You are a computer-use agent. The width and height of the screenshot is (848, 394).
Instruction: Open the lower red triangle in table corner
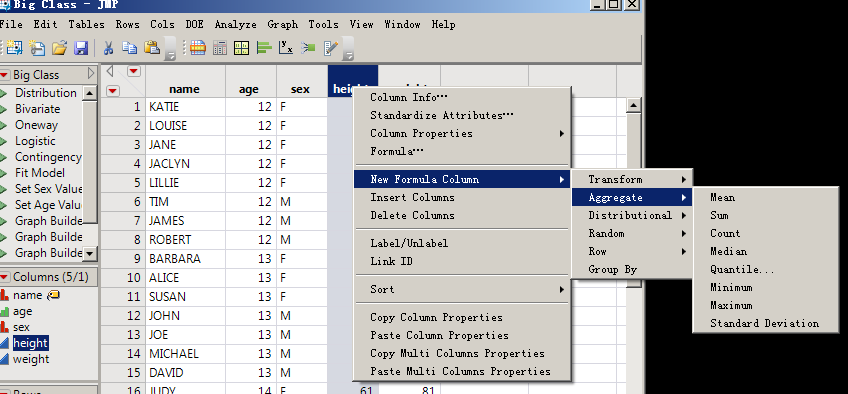pos(112,91)
